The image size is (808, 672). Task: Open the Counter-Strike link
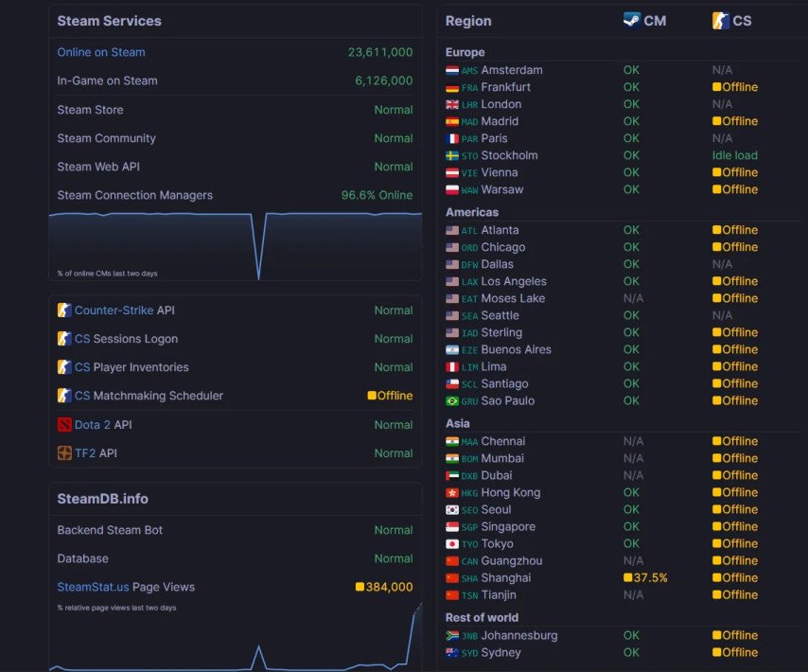[x=114, y=310]
